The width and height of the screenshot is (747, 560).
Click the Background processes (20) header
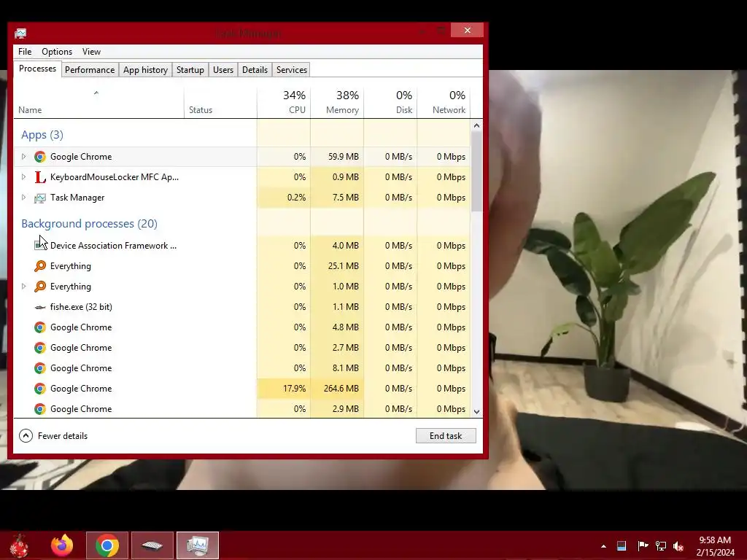[x=89, y=223]
